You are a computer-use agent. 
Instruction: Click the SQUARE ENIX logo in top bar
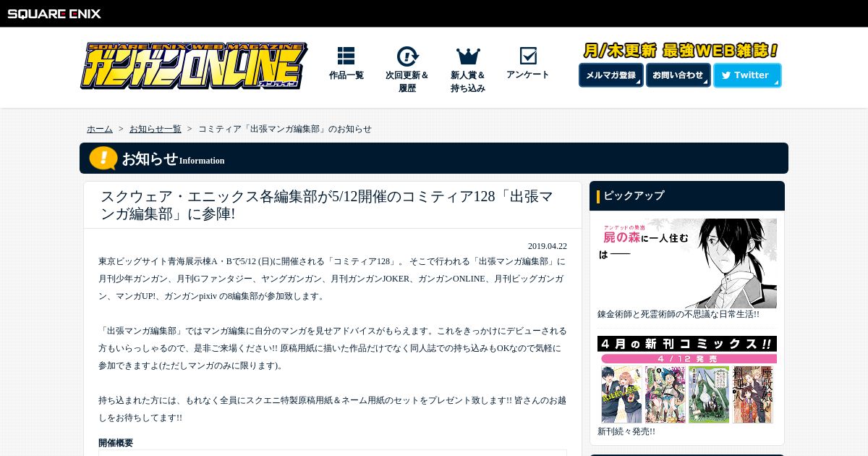[54, 14]
